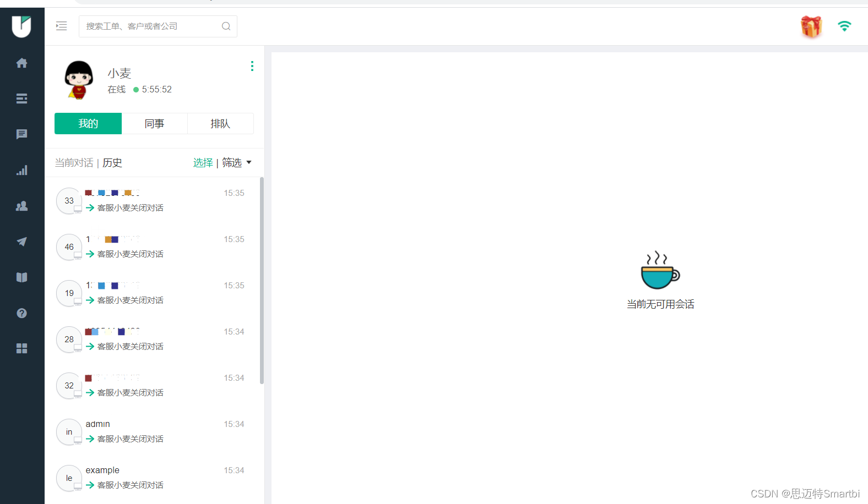Open the admin conversation

point(151,431)
